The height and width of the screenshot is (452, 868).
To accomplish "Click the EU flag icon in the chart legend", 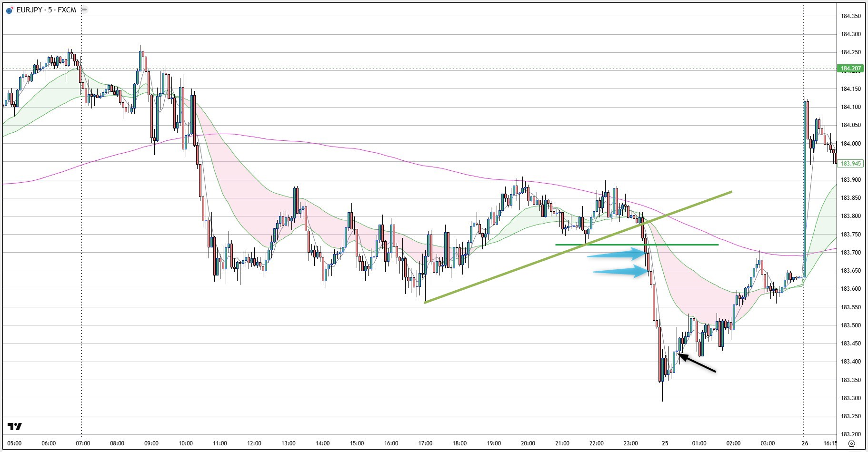I will 8,10.
